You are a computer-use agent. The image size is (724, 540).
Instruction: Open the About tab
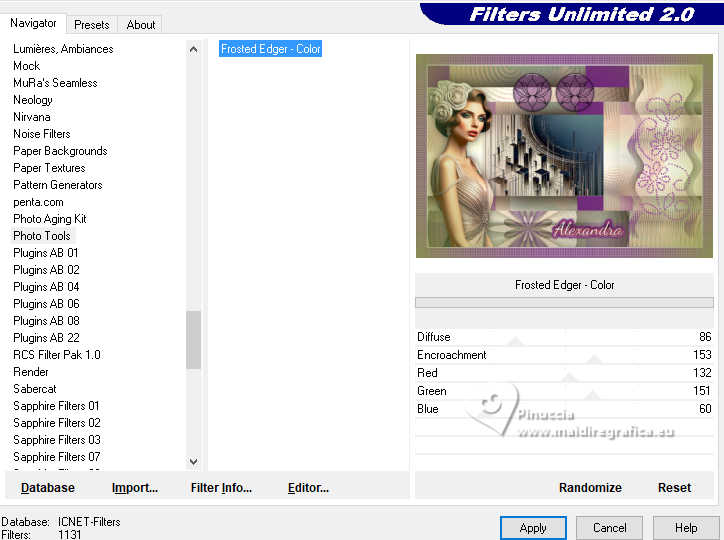140,25
